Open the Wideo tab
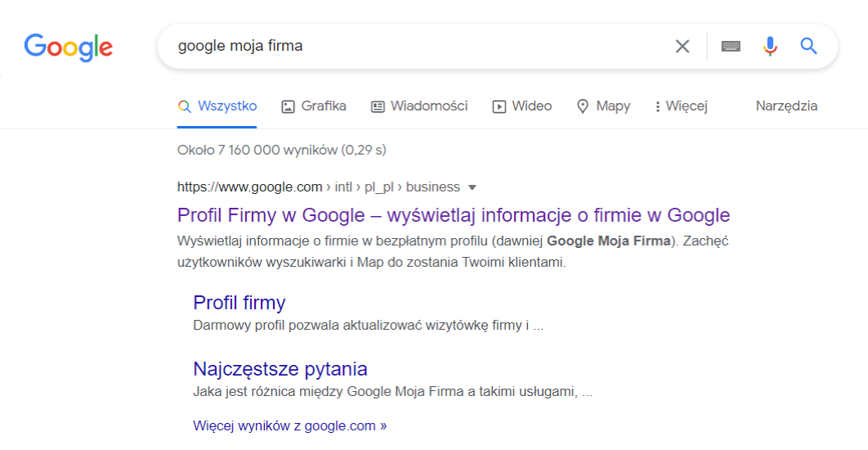This screenshot has width=868, height=450. (522, 106)
